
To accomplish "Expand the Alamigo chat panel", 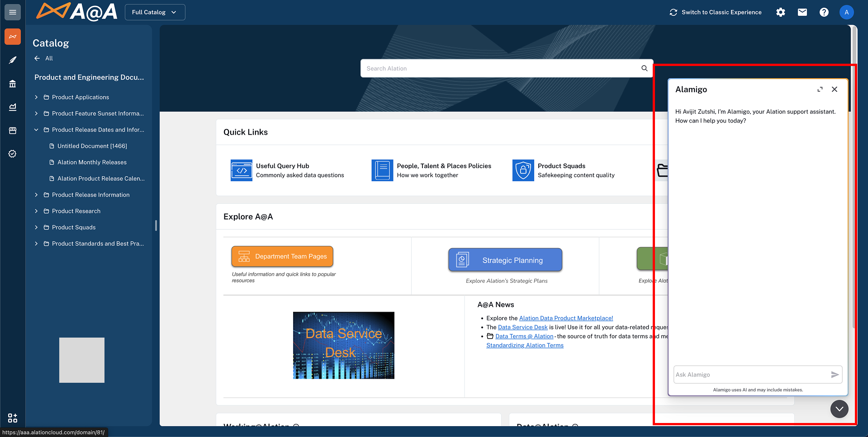I will (820, 89).
